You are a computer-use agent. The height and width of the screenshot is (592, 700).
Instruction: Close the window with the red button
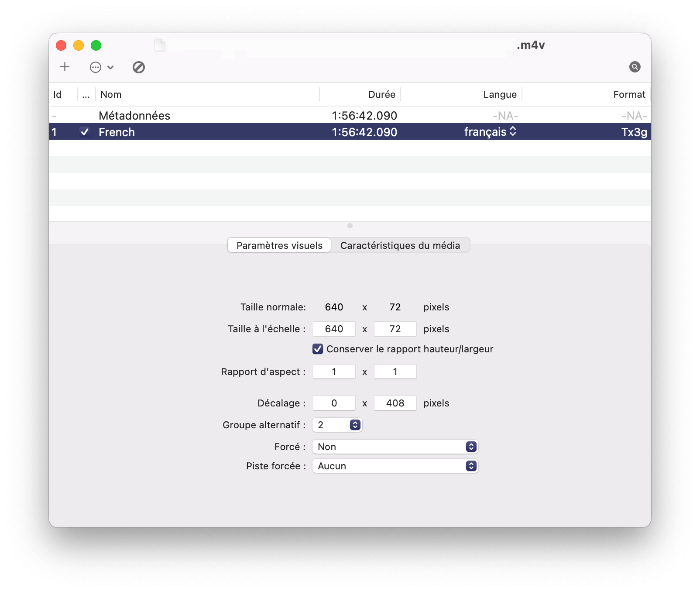pos(61,45)
